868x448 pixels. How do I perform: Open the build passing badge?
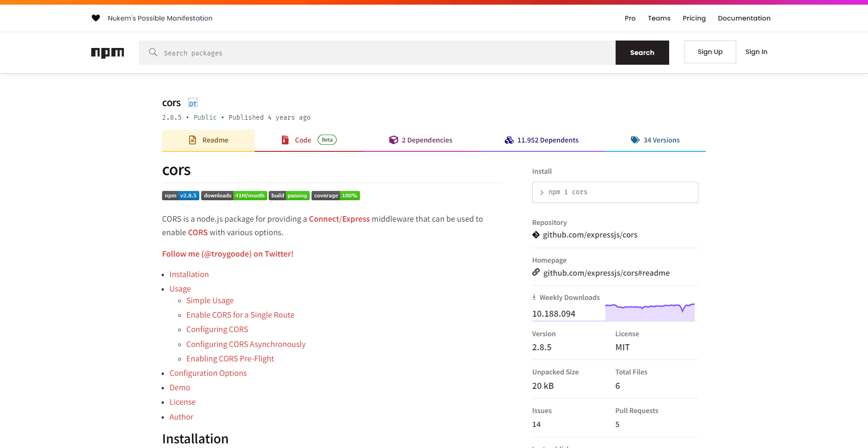click(x=289, y=196)
